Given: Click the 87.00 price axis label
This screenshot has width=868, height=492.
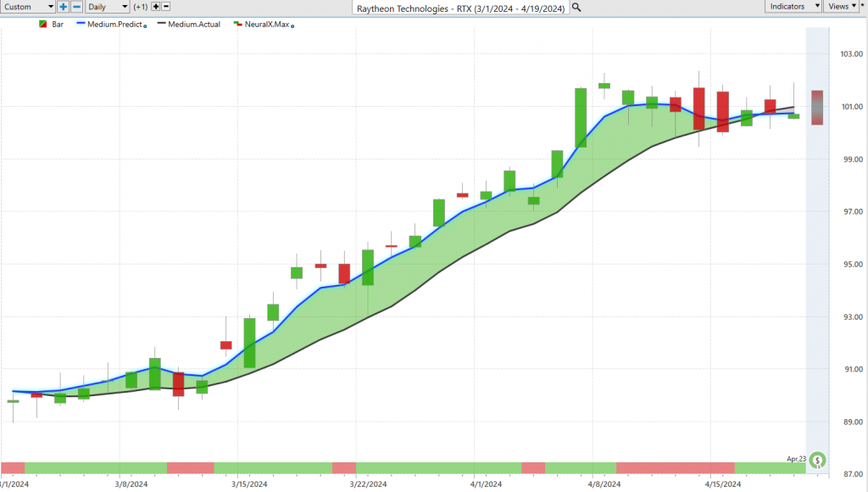Looking at the screenshot, I should pos(852,474).
